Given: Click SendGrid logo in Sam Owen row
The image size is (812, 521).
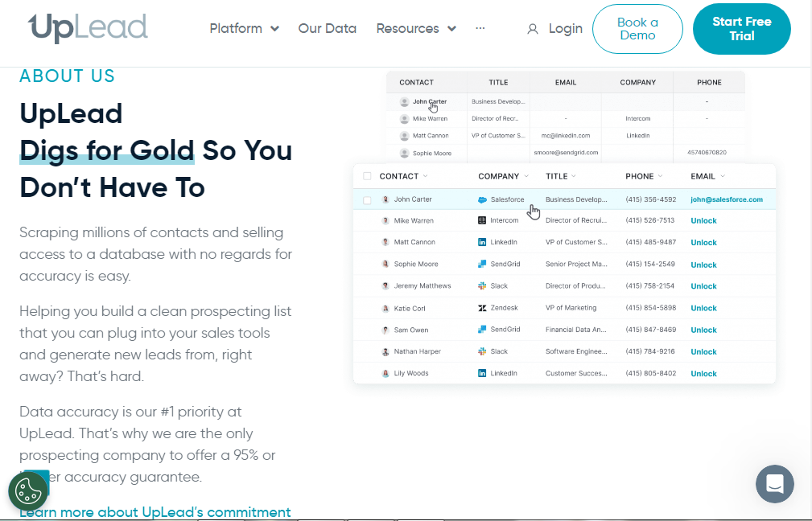Looking at the screenshot, I should coord(482,329).
